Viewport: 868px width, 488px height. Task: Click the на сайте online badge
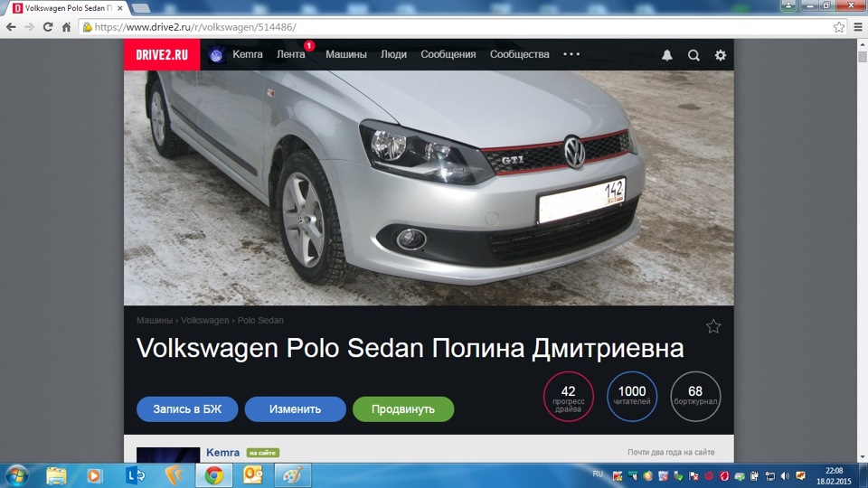pyautogui.click(x=262, y=453)
